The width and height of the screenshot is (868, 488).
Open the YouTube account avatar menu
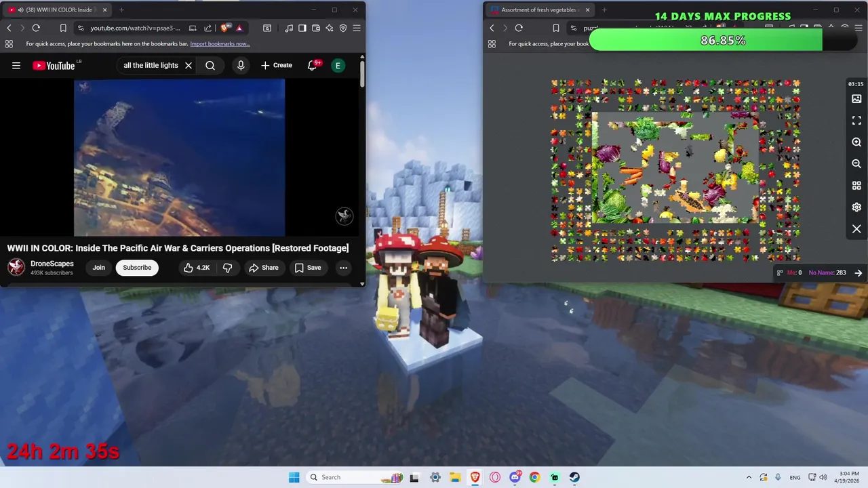pos(338,66)
